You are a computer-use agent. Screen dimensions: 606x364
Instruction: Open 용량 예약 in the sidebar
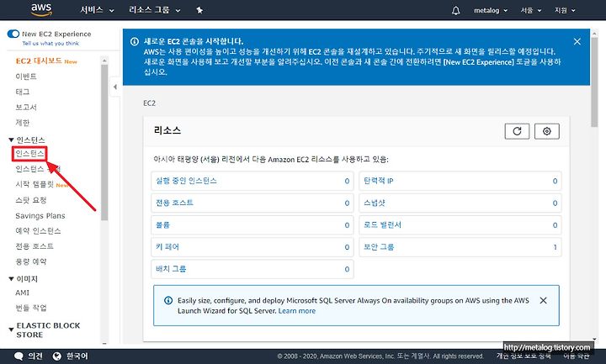(31, 261)
